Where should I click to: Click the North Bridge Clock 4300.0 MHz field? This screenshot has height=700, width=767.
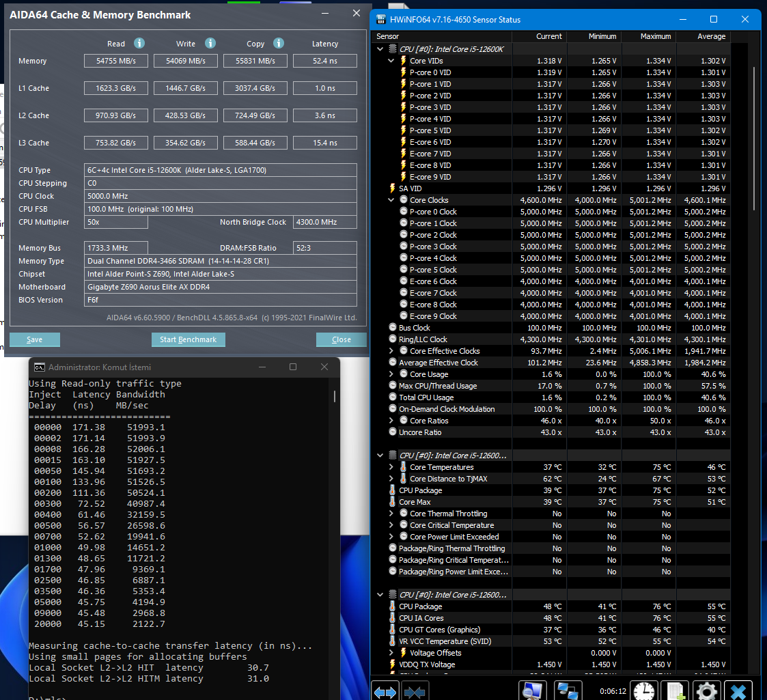325,222
